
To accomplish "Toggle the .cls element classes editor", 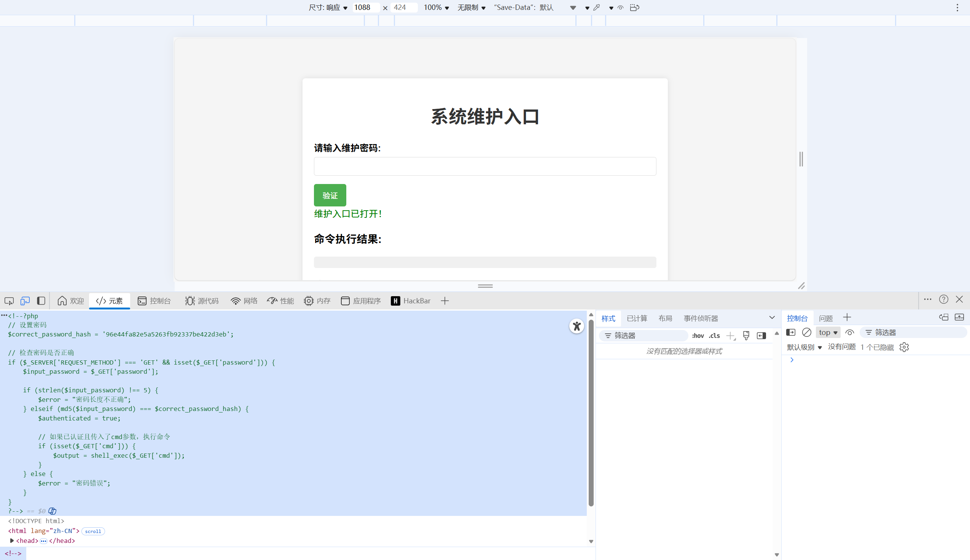I will coord(714,335).
